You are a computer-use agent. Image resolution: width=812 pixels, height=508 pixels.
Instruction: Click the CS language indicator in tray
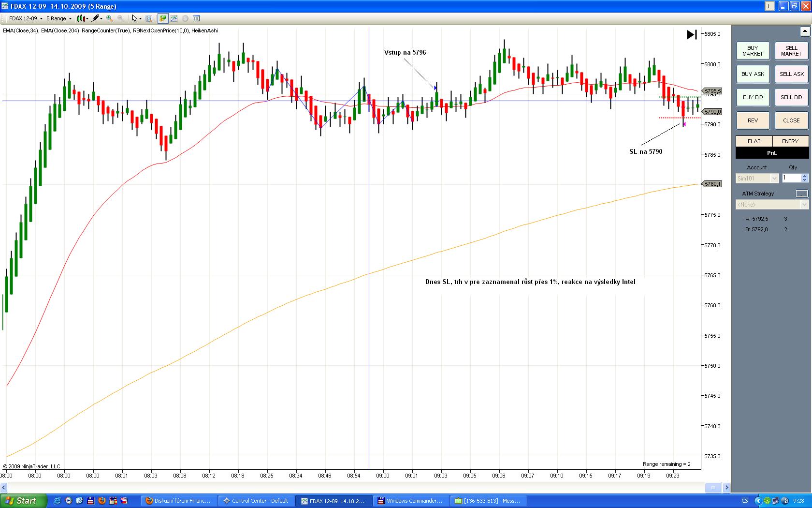point(745,501)
